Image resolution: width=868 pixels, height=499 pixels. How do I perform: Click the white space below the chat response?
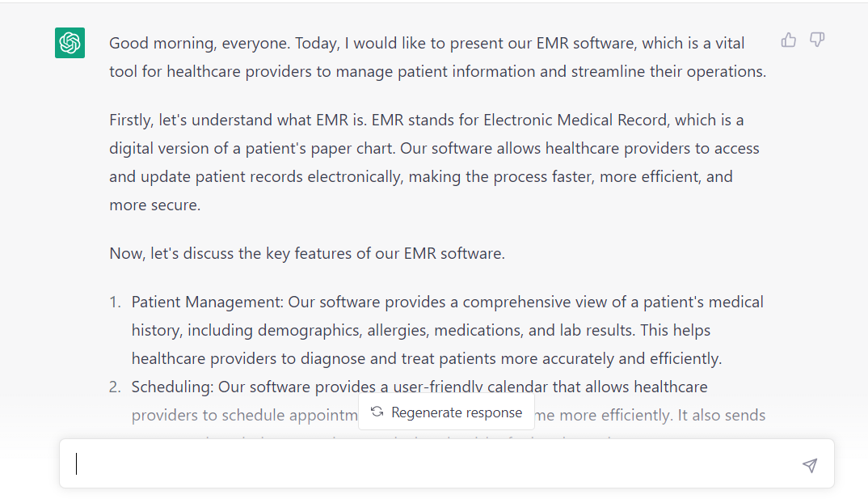coord(434,492)
